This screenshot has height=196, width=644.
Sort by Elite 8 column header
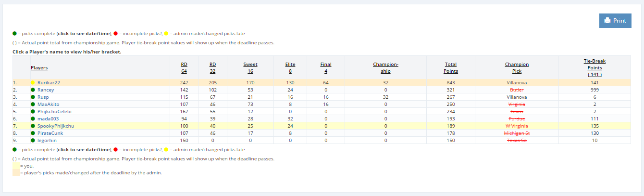(x=290, y=67)
